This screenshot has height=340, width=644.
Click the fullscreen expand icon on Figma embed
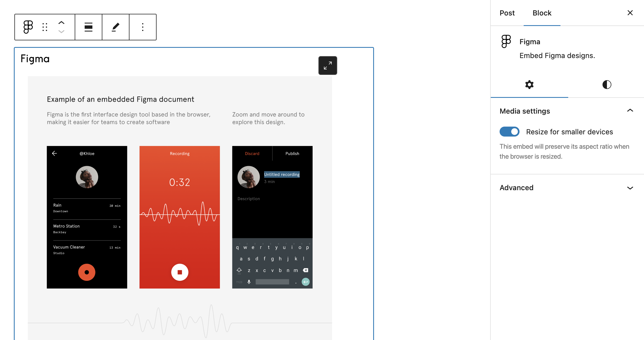[x=328, y=66]
